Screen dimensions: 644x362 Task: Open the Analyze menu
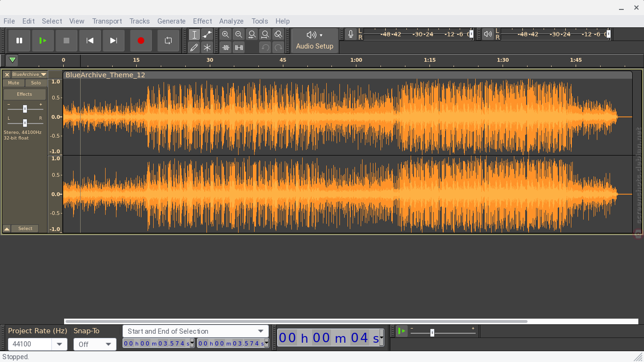[231, 21]
